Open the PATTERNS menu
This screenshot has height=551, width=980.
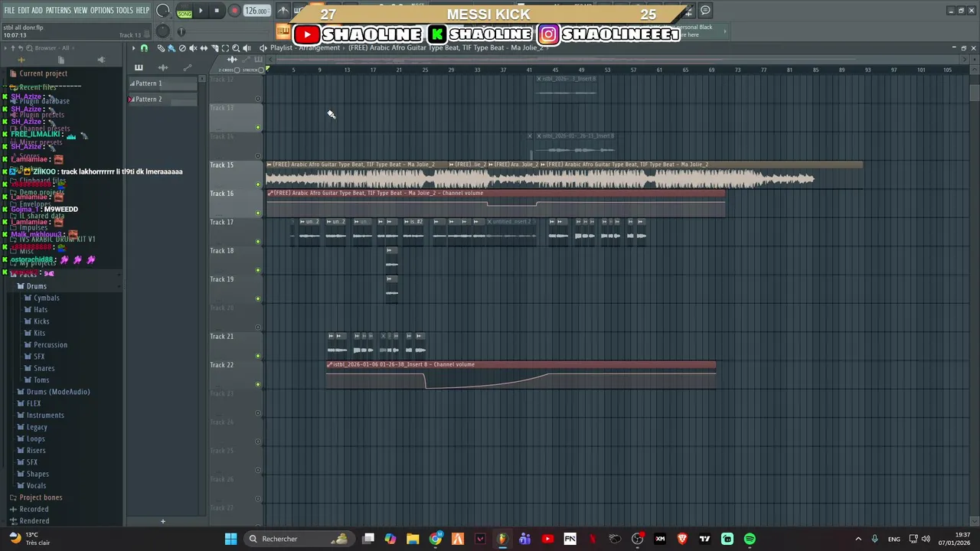[58, 10]
